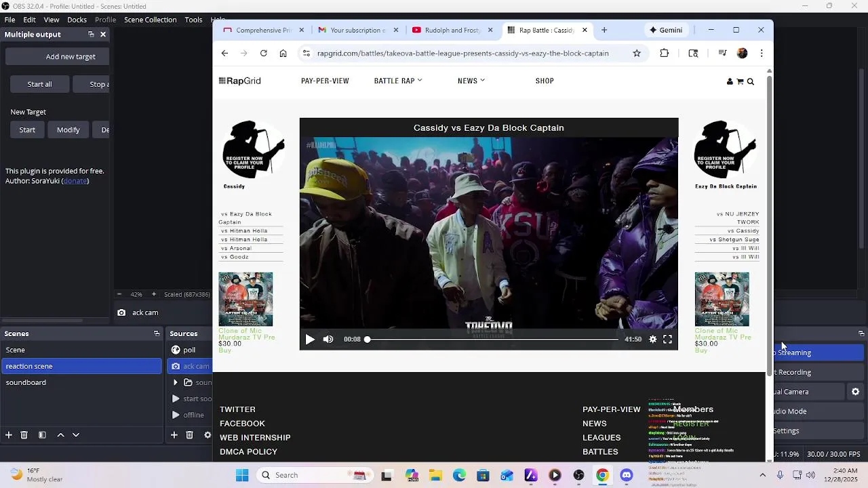Select poll source in Sources list

tap(190, 350)
